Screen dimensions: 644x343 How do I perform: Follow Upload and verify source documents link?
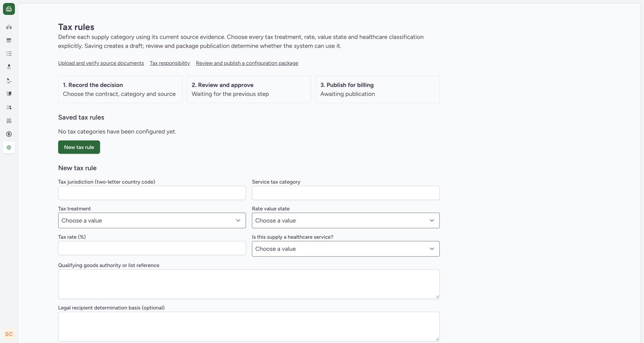pos(101,63)
